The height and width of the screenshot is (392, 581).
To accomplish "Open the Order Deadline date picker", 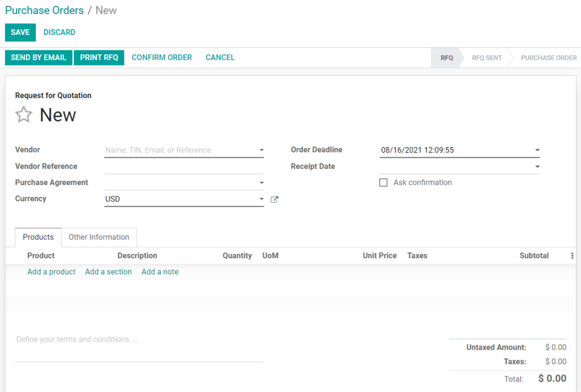I will click(537, 150).
